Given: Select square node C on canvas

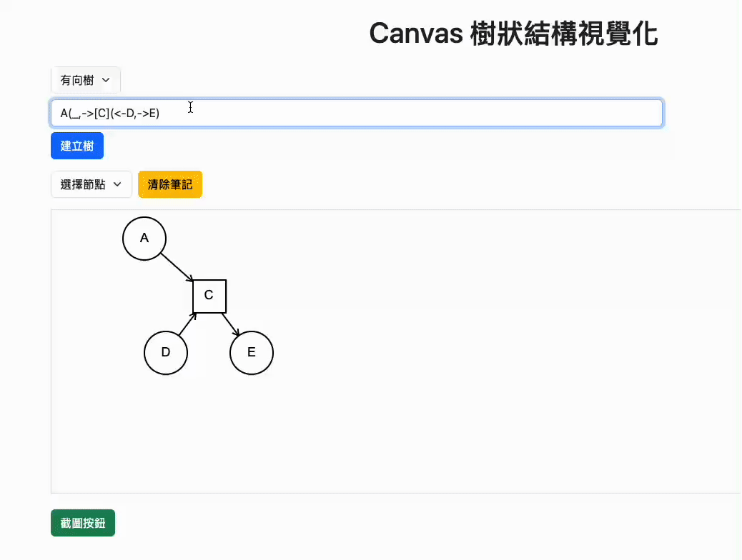Looking at the screenshot, I should tap(209, 296).
